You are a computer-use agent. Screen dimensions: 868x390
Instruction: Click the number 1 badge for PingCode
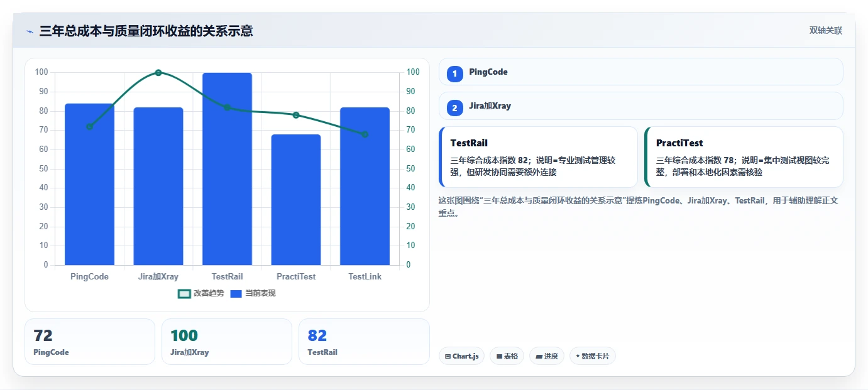(455, 73)
